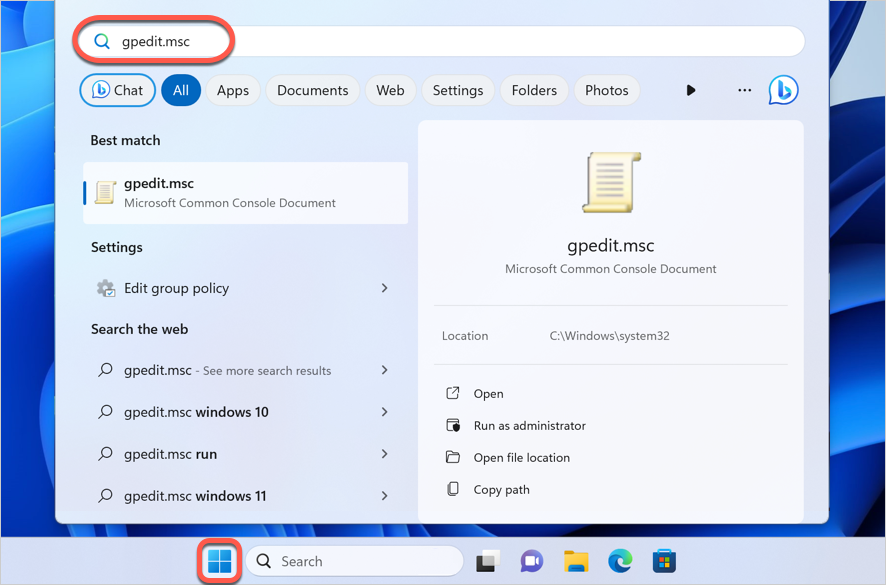The width and height of the screenshot is (886, 585).
Task: Launch the Teams Chat taskbar icon
Action: pyautogui.click(x=532, y=561)
